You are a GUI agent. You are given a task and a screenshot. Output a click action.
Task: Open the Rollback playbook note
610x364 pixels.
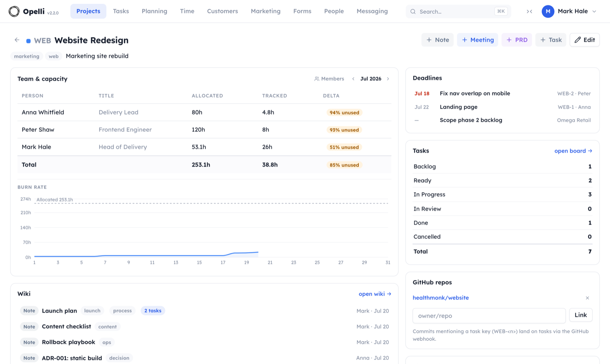pyautogui.click(x=69, y=342)
